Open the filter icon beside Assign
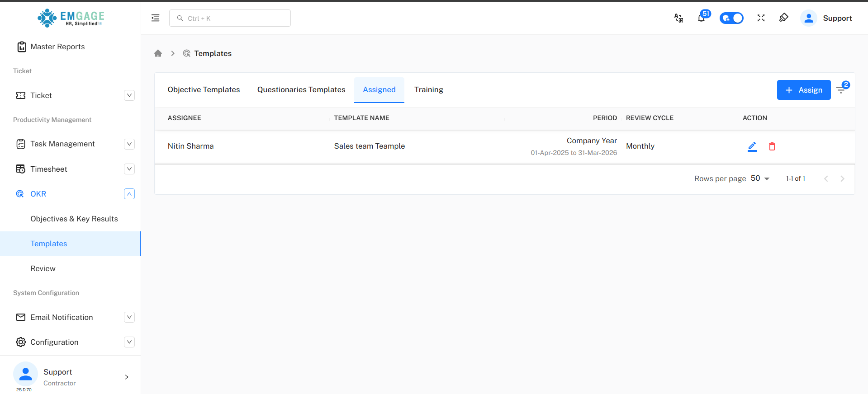 [841, 90]
